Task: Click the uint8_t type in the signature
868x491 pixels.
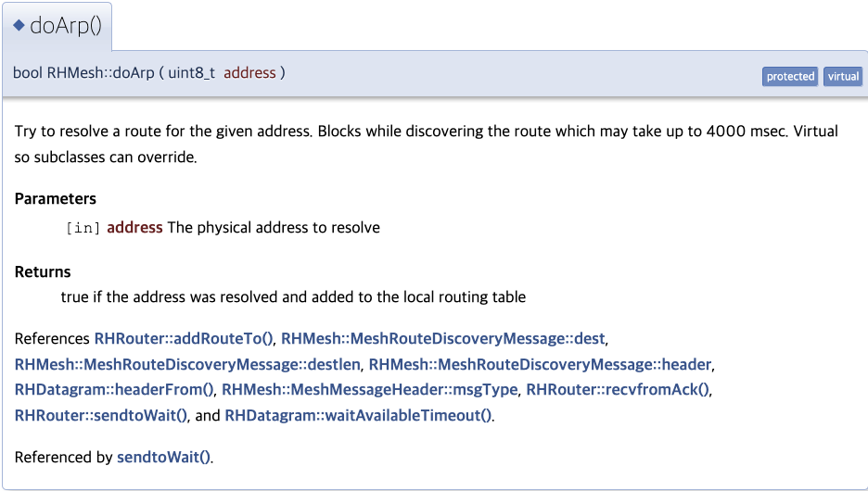Action: tap(192, 73)
